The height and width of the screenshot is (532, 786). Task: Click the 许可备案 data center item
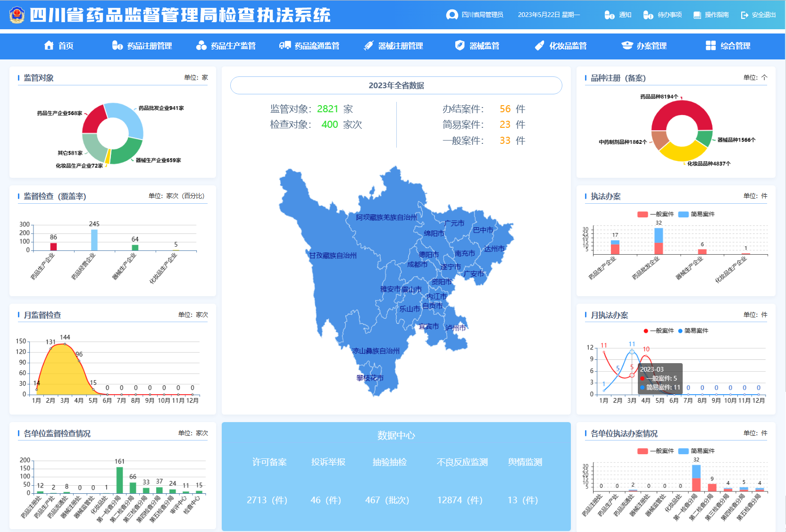tap(269, 462)
